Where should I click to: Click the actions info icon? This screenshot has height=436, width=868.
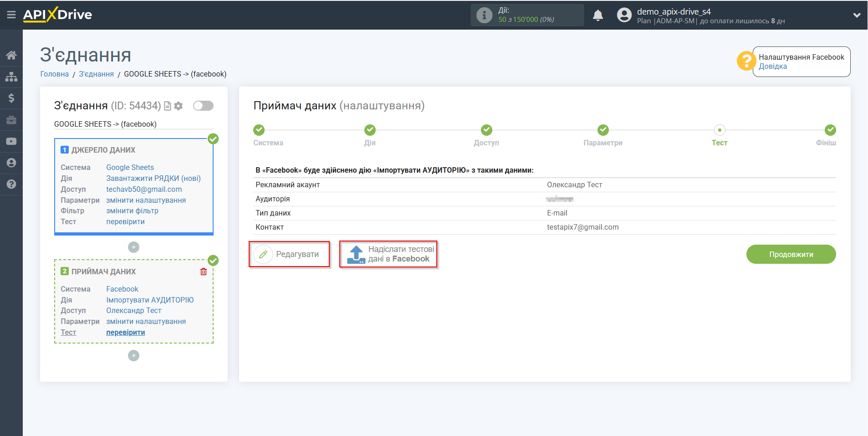point(484,15)
